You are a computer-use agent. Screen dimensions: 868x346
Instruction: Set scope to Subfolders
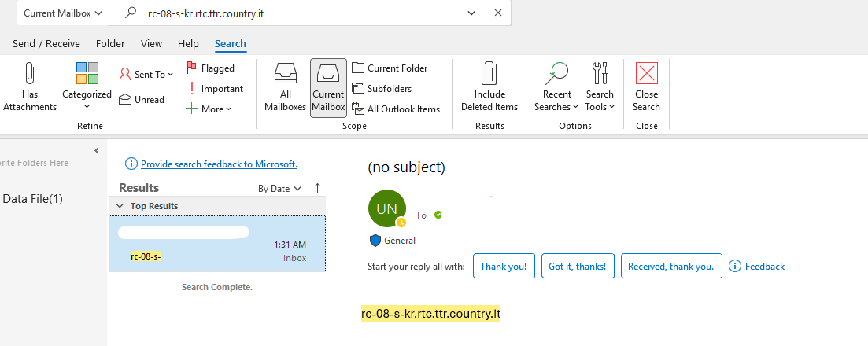(x=382, y=89)
